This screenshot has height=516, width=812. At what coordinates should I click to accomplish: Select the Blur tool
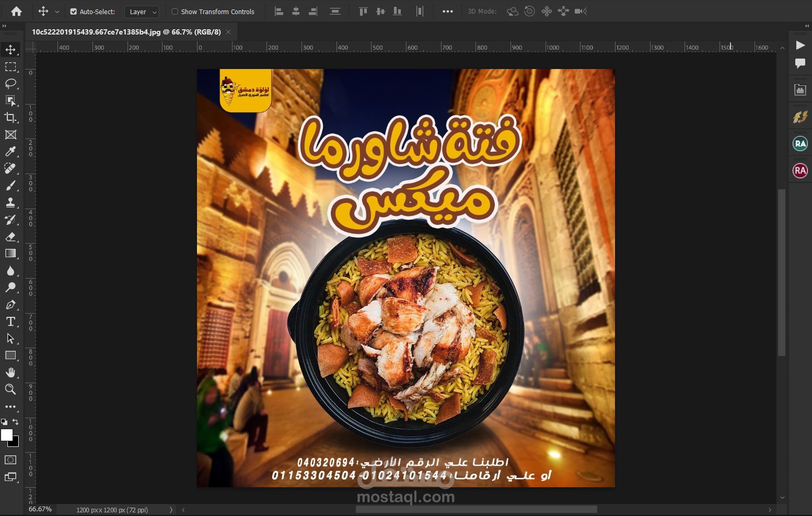pos(10,270)
